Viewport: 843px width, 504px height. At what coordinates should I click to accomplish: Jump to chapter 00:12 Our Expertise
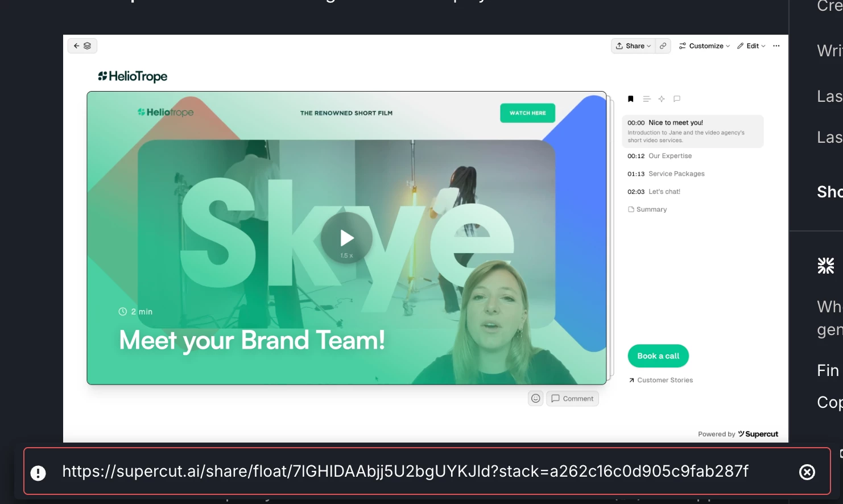coord(660,156)
